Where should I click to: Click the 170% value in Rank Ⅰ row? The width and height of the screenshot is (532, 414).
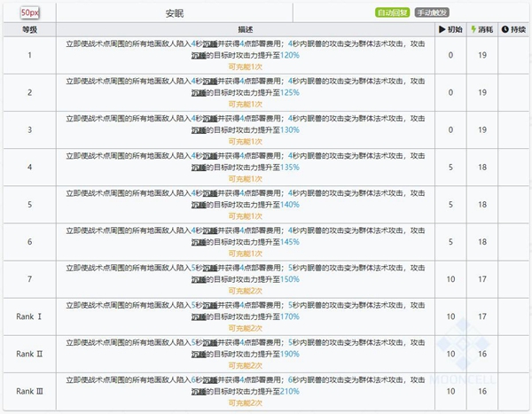(x=290, y=316)
